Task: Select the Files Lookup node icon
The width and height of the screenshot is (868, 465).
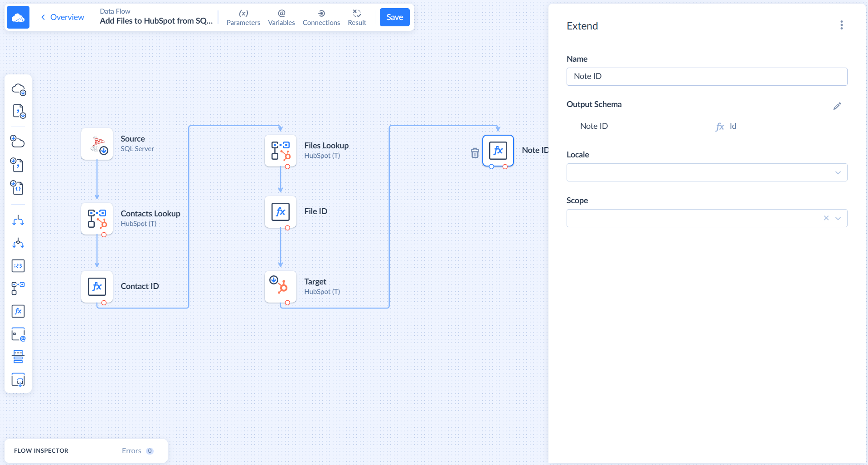Action: 281,151
